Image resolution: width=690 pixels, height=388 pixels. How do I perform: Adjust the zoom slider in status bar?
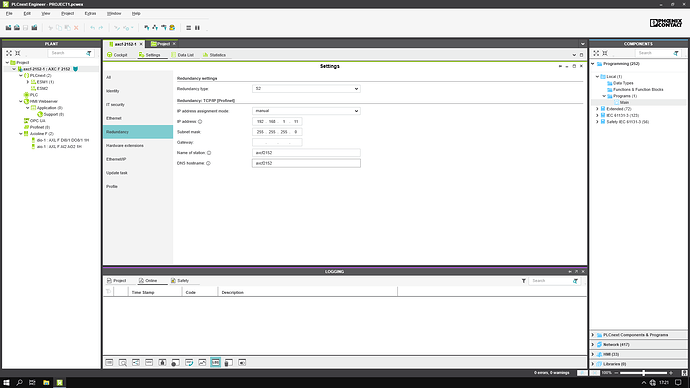tap(643, 373)
